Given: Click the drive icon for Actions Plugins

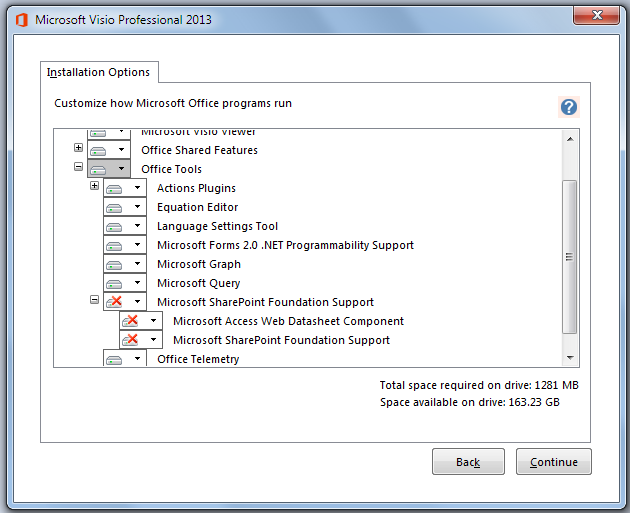Looking at the screenshot, I should (x=114, y=189).
